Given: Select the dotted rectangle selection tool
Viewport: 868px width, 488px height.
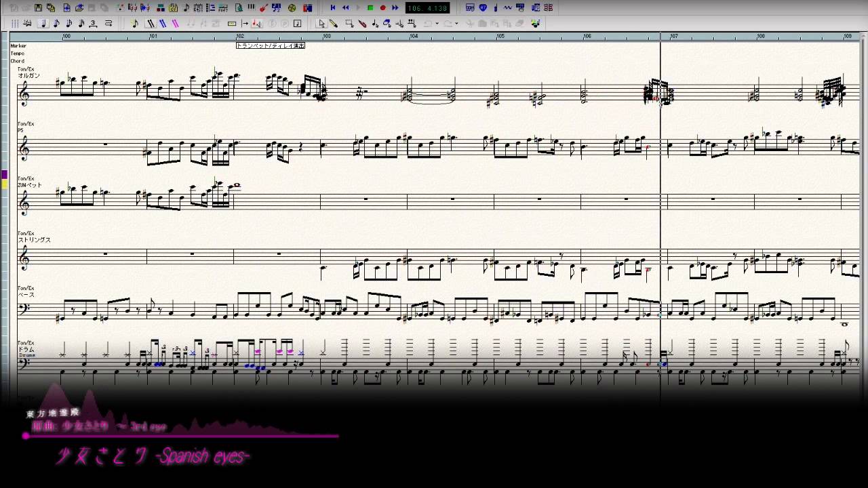Looking at the screenshot, I should 349,23.
